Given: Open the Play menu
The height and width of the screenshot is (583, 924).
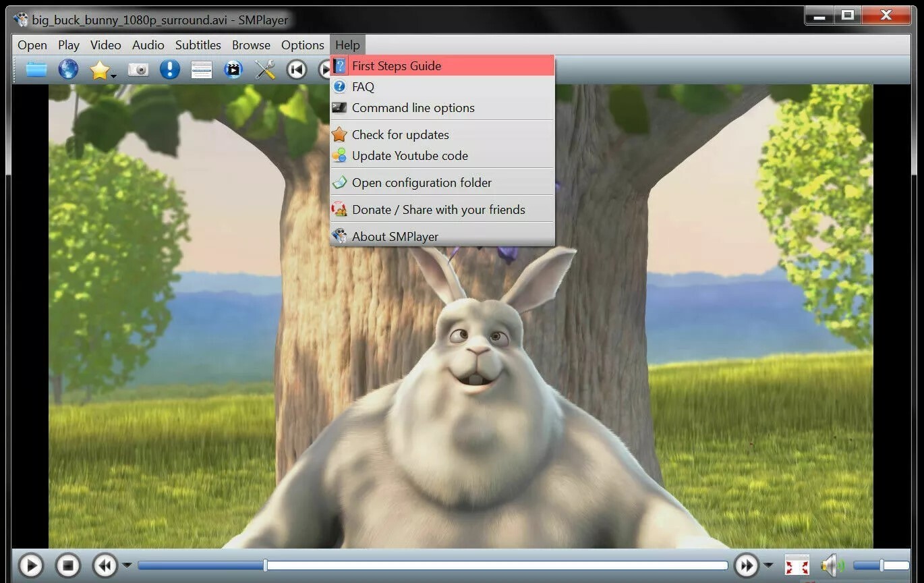Looking at the screenshot, I should (69, 45).
